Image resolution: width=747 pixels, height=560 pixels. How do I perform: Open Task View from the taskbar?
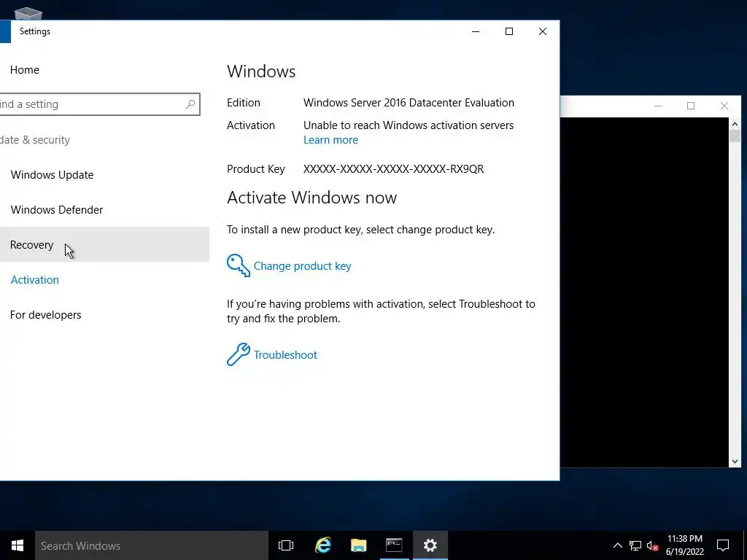click(286, 545)
